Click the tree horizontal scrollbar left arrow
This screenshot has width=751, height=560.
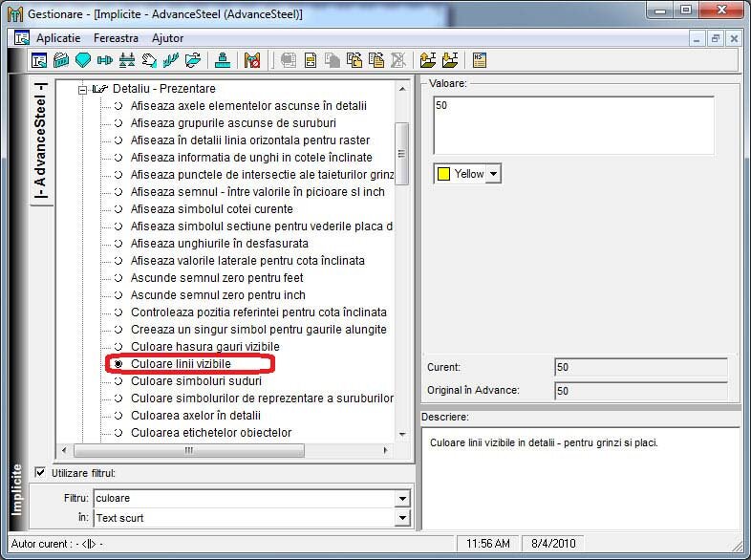point(64,450)
